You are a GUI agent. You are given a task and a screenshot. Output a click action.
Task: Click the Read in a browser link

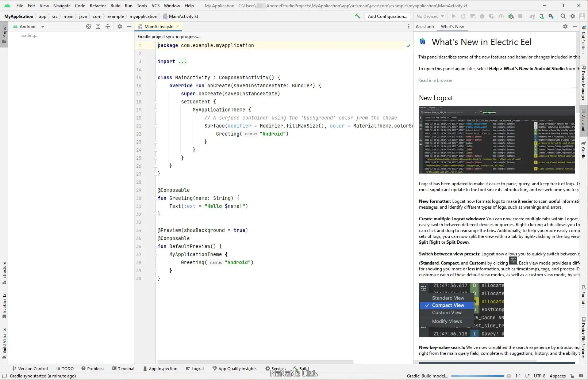(435, 80)
